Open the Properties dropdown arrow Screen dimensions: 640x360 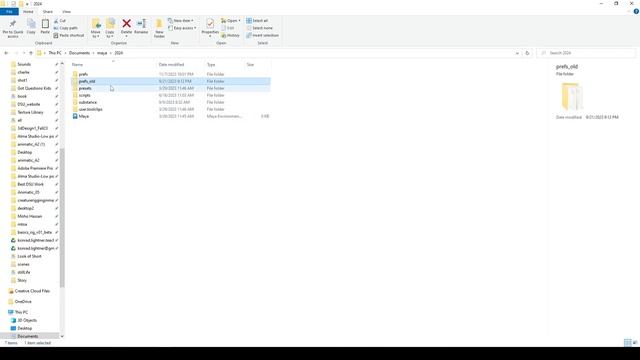pyautogui.click(x=210, y=37)
